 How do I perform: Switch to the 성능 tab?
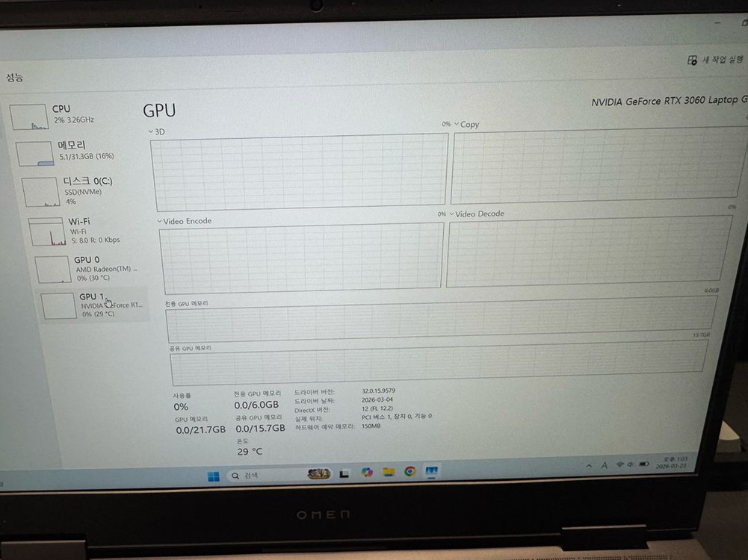tap(13, 77)
